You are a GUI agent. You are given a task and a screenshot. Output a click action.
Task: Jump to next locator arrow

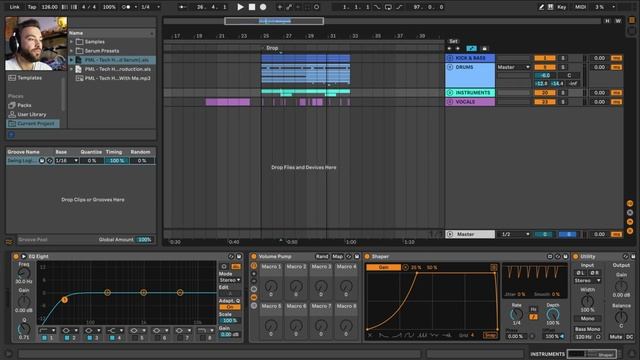coord(458,49)
